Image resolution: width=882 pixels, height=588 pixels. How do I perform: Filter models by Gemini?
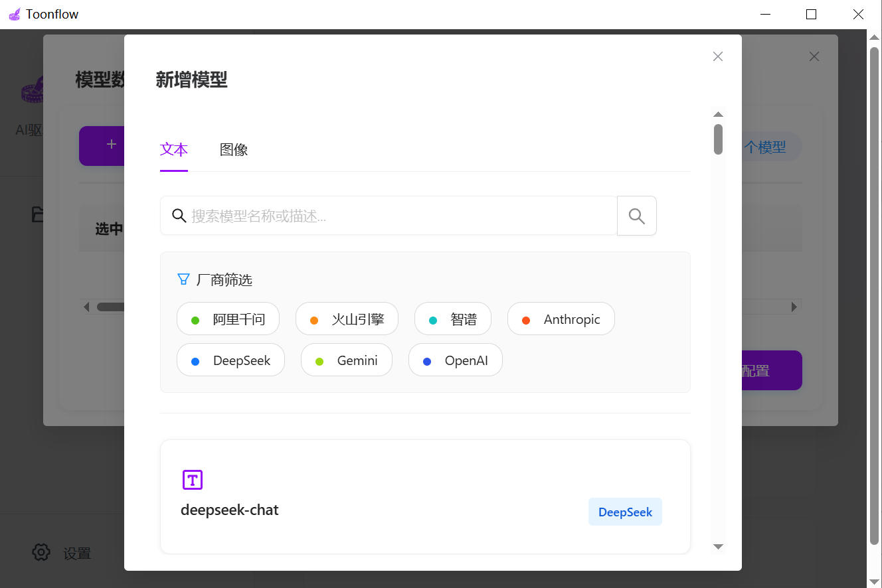tap(347, 360)
